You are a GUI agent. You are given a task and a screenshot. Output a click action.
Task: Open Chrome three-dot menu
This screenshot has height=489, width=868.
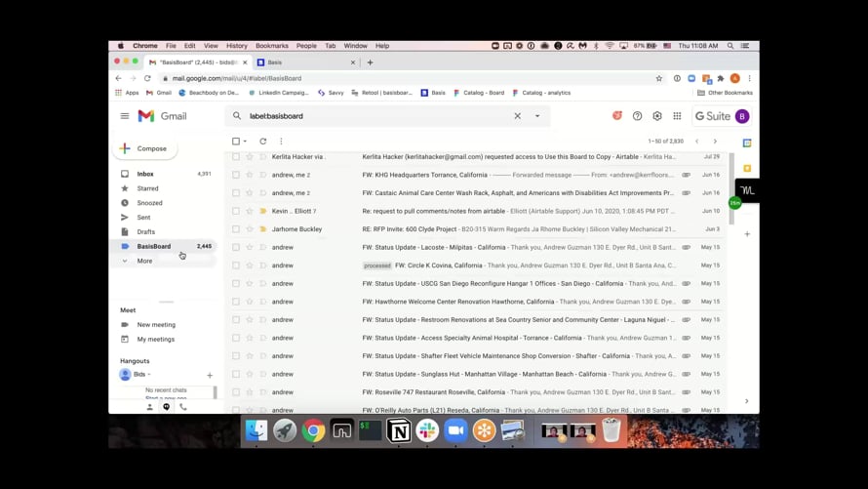pos(750,78)
